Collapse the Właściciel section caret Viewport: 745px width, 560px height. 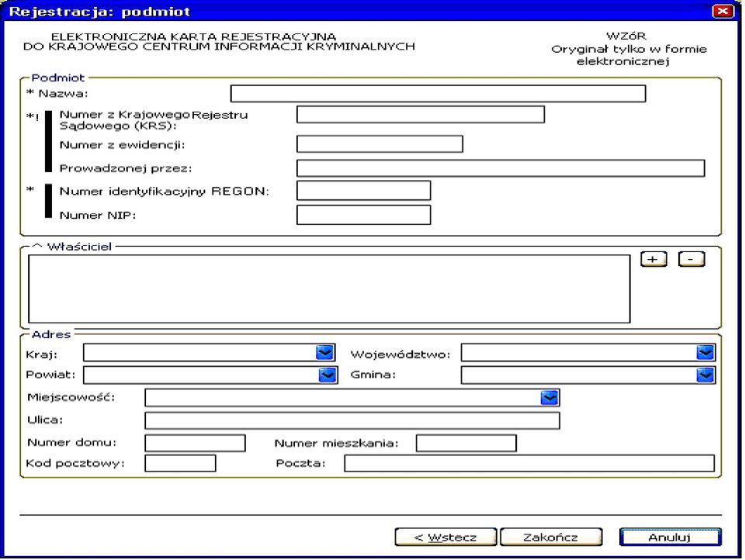(x=37, y=246)
